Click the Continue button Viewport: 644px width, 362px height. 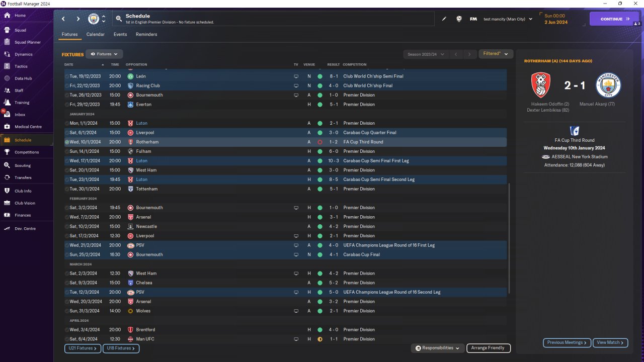pyautogui.click(x=614, y=19)
